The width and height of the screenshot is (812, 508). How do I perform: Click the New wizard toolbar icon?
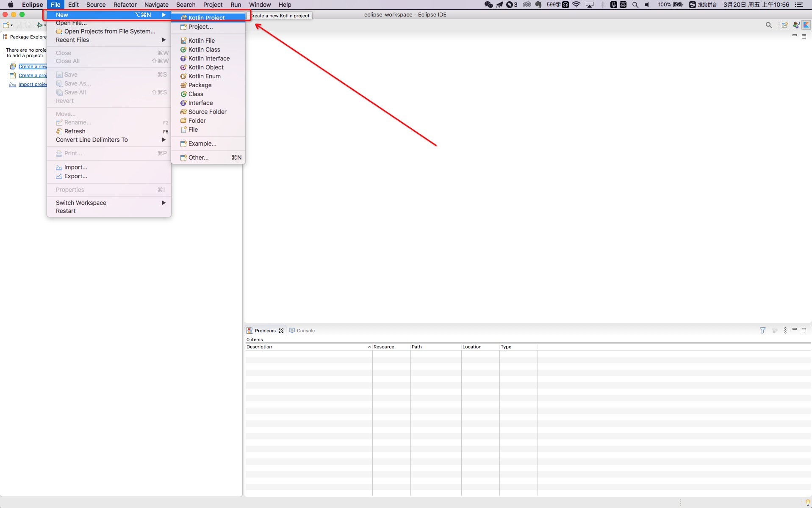[x=6, y=25]
